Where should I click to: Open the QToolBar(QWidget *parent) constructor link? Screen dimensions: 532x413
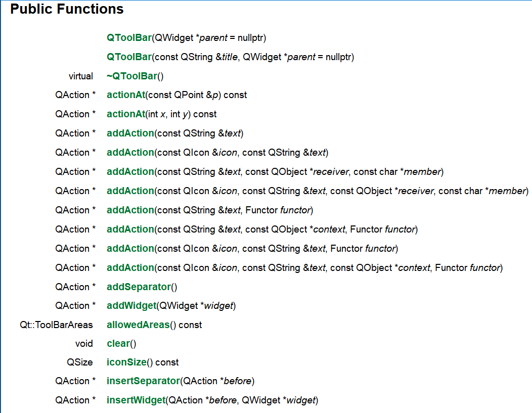coord(129,37)
